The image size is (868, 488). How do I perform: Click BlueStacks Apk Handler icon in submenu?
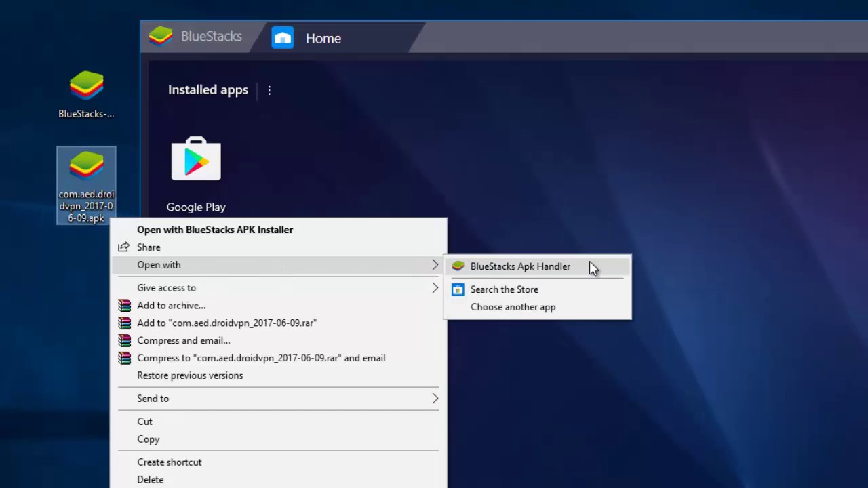458,266
